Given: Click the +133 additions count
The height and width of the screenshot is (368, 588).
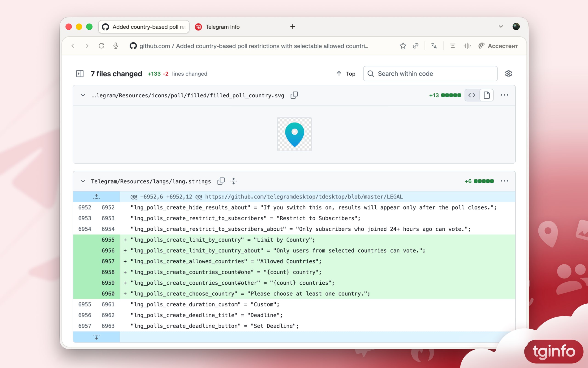Looking at the screenshot, I should pos(154,74).
